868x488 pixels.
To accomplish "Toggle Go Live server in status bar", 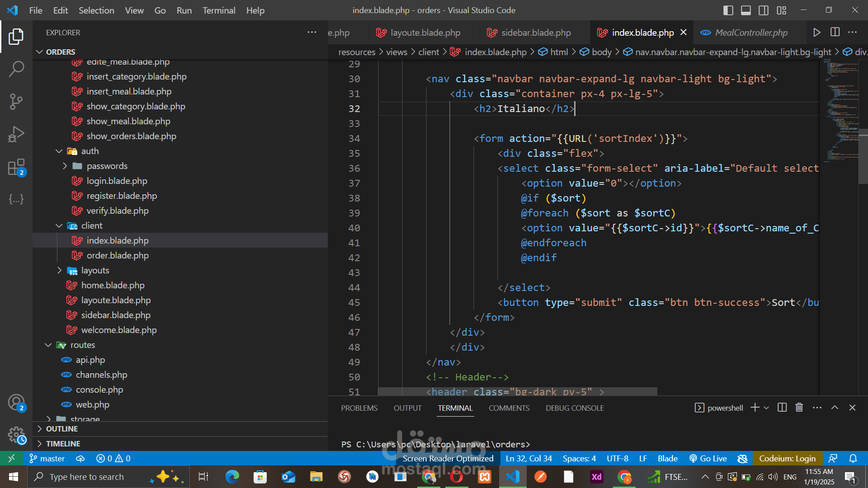I will pos(708,459).
